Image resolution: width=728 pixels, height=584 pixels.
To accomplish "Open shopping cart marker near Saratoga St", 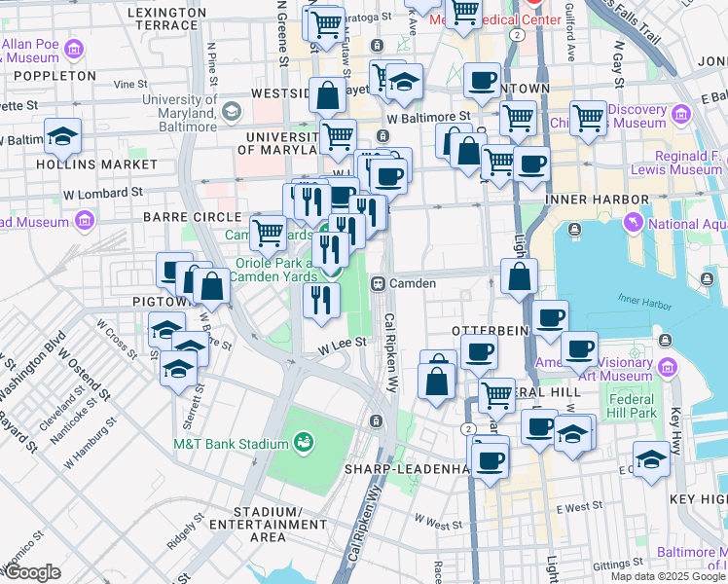I will (327, 25).
